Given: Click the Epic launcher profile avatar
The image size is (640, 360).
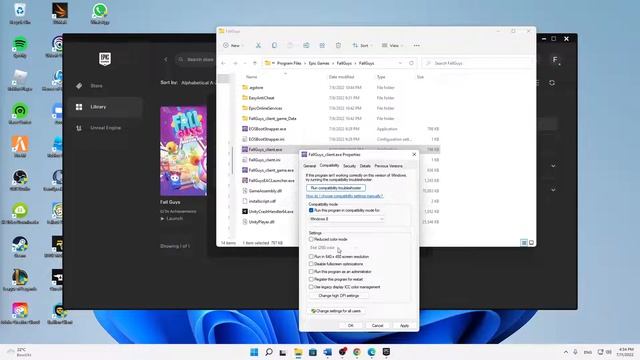Looking at the screenshot, I should pyautogui.click(x=555, y=60).
